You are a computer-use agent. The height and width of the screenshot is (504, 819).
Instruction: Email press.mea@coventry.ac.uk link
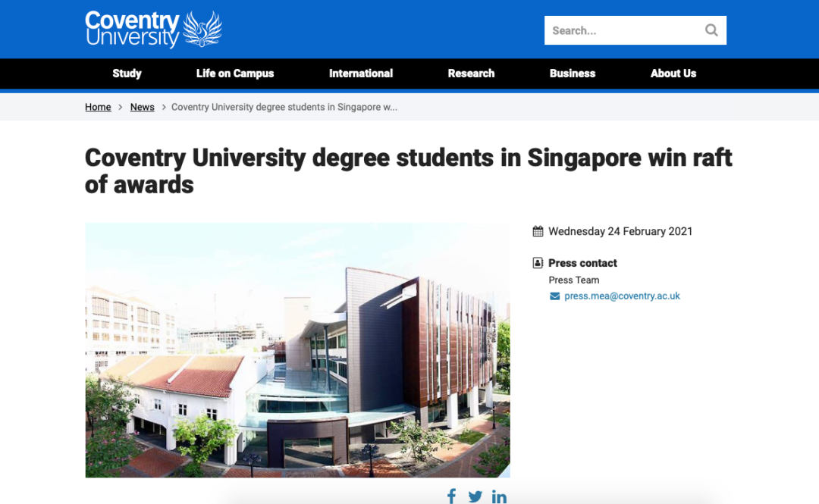pos(622,296)
